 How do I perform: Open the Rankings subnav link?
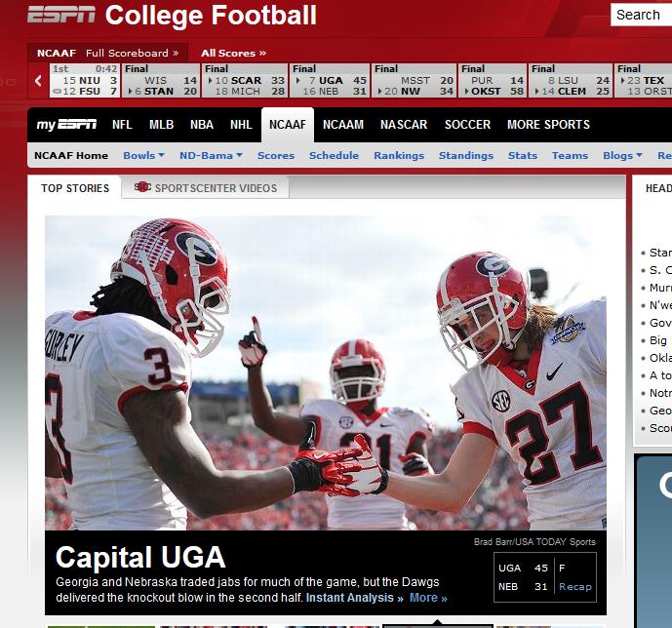[399, 155]
